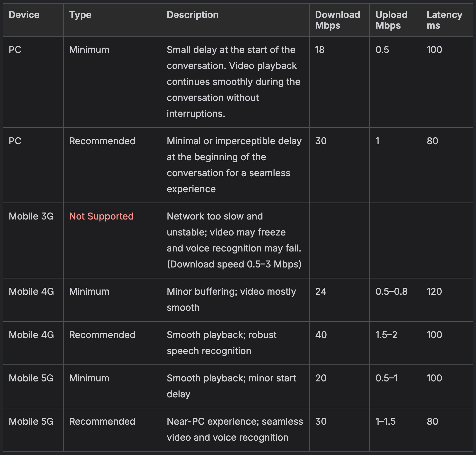
Task: Click the Download Mbps column header
Action: click(337, 20)
